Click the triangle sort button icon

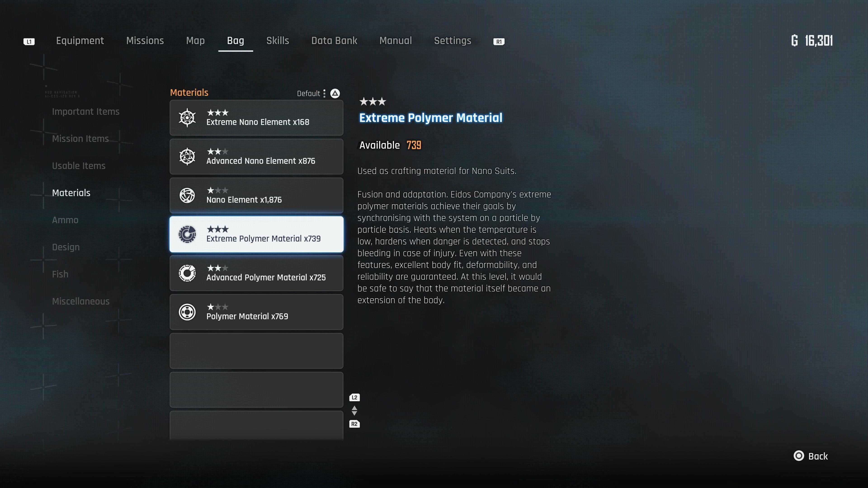pyautogui.click(x=335, y=93)
